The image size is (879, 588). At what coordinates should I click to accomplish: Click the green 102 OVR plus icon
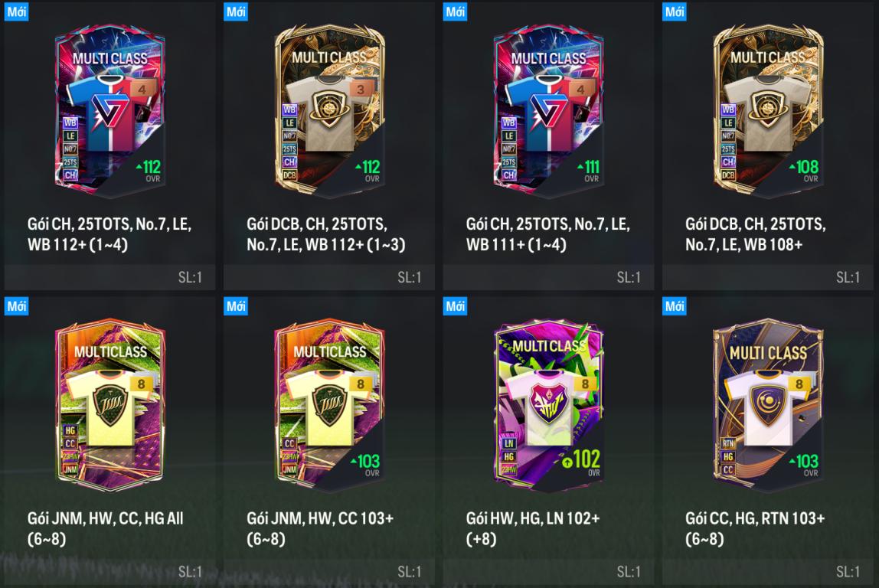[567, 462]
